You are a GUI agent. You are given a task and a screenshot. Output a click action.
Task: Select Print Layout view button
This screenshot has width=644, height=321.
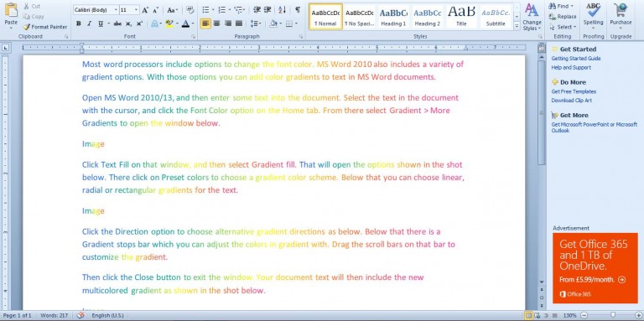click(529, 315)
